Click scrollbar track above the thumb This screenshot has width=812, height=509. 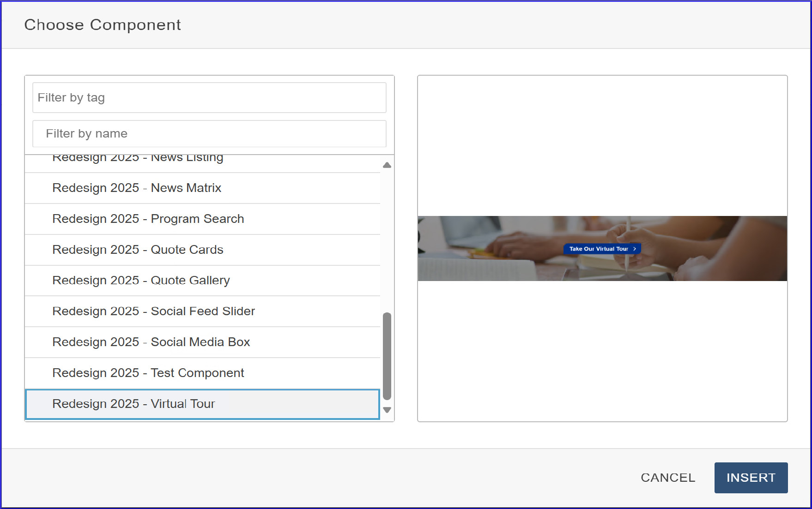coord(387,240)
